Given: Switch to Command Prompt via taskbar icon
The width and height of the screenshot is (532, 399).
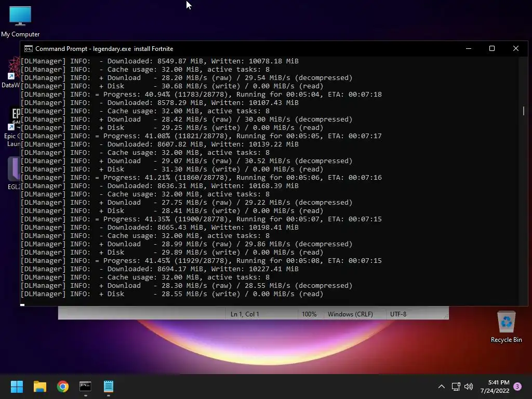Looking at the screenshot, I should point(86,387).
